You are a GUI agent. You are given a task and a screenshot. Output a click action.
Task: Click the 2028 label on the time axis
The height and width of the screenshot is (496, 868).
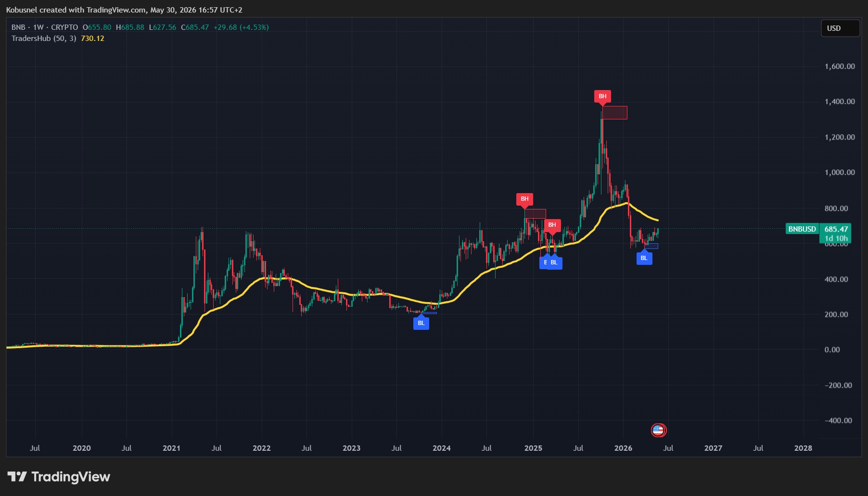803,448
